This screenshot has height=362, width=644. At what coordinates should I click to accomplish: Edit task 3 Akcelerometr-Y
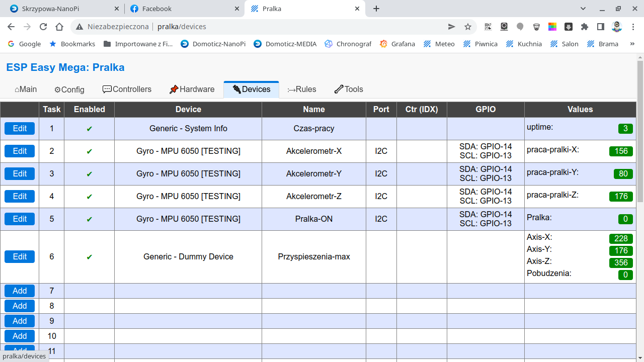(20, 174)
